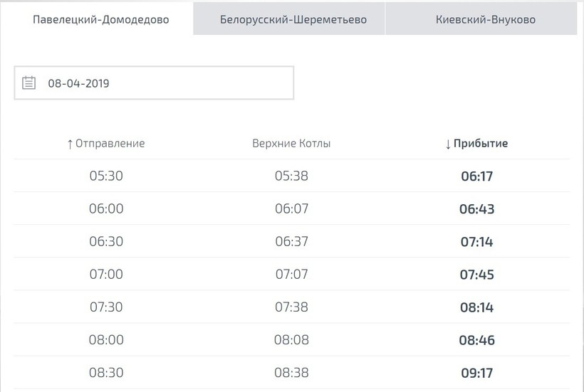Click the 09:17 arrival time

point(476,373)
